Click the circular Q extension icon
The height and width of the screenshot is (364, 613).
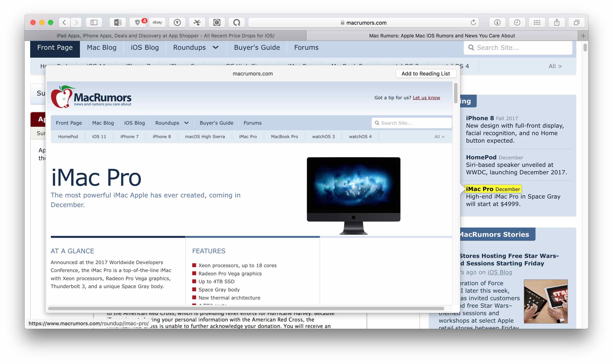[x=236, y=23]
